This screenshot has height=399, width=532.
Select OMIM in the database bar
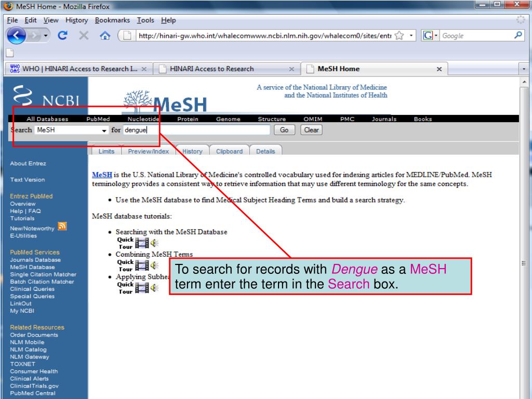[313, 119]
